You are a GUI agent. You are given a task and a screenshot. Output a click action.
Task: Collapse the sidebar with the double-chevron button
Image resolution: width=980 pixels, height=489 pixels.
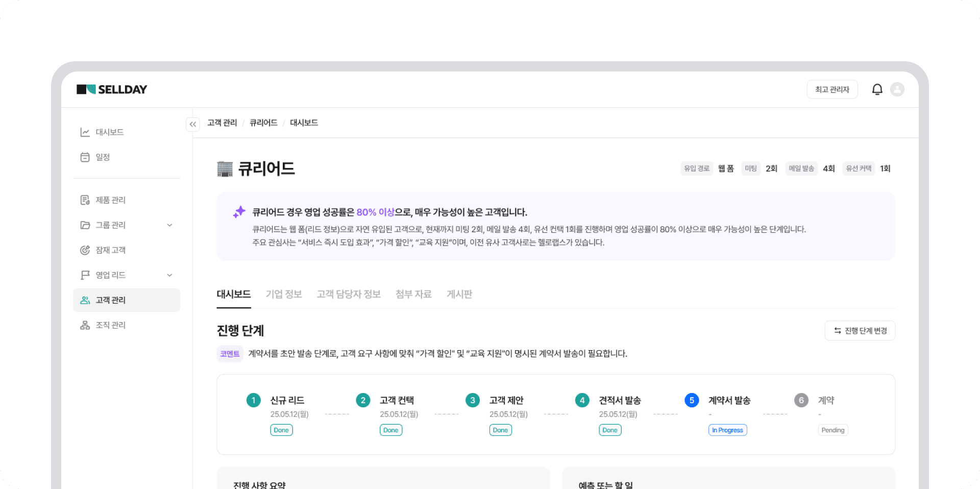(x=193, y=124)
